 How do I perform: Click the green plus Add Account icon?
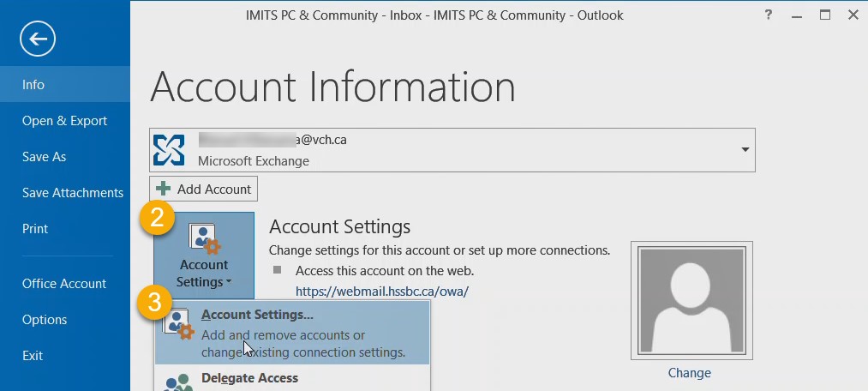pyautogui.click(x=164, y=189)
